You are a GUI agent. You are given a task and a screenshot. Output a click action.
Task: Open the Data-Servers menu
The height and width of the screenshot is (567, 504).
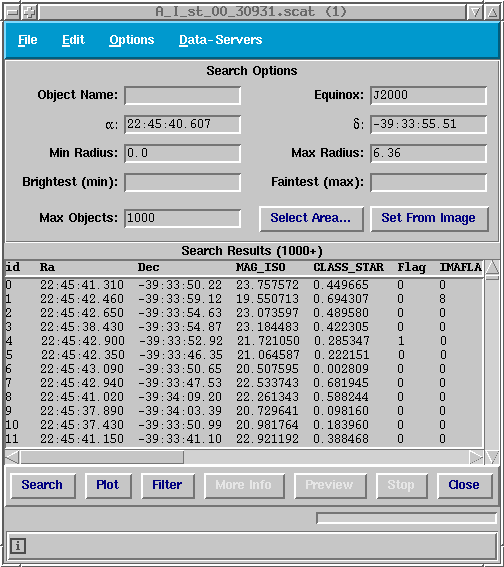click(x=221, y=40)
